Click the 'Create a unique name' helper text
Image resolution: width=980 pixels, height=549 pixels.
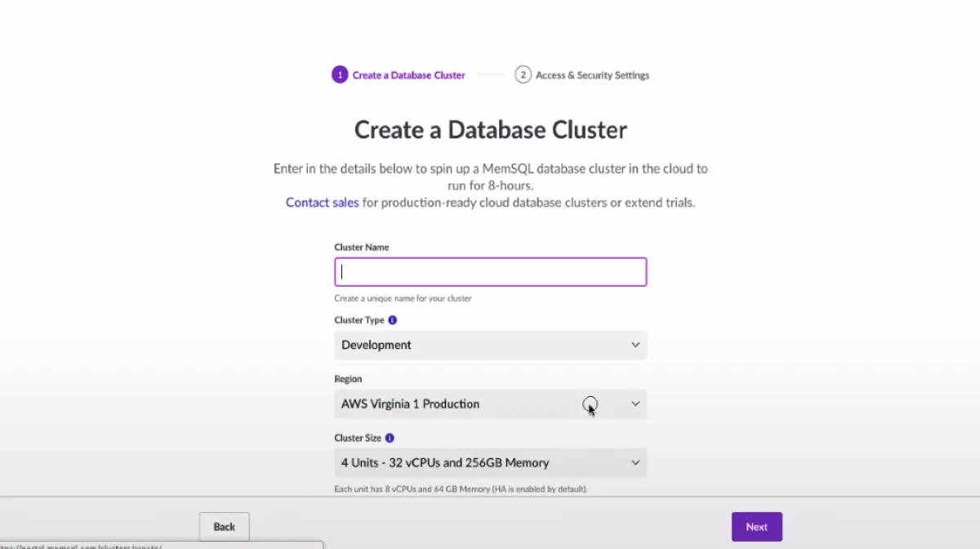[x=403, y=298]
